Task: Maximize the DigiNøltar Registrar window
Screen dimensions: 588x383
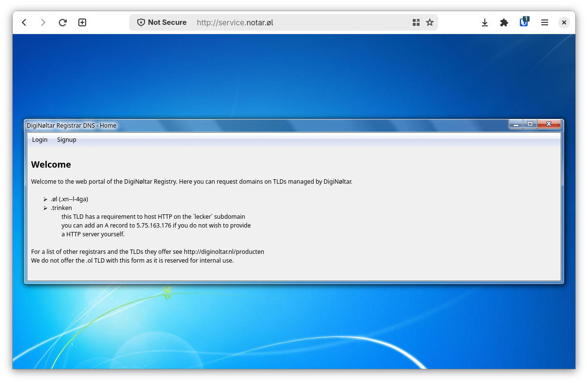Action: pos(530,124)
